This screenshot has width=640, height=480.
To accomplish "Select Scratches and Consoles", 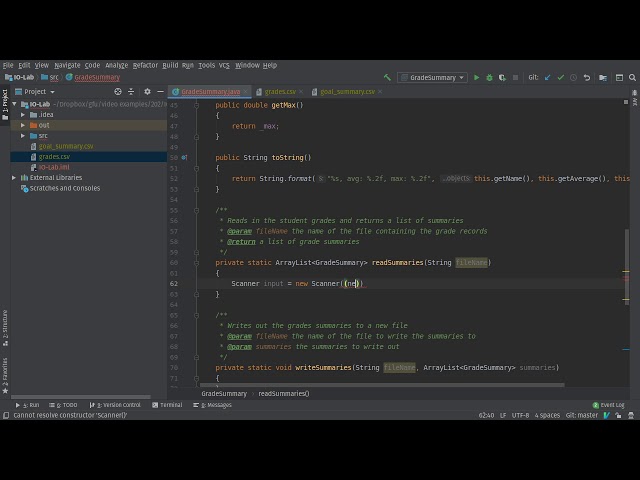I will (x=64, y=188).
